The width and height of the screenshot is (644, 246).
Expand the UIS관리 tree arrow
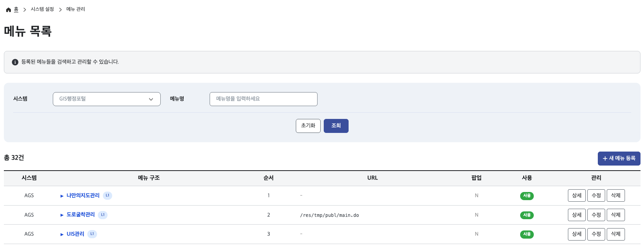tap(62, 234)
